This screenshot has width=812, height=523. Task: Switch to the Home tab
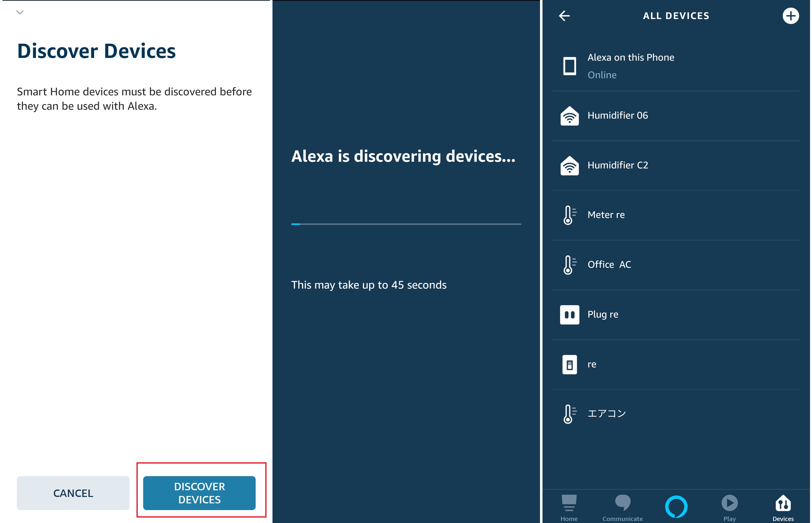[x=569, y=507]
